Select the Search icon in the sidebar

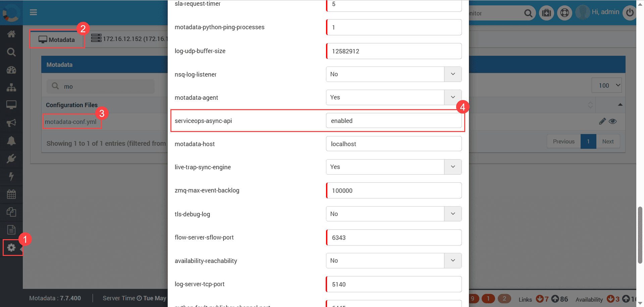11,52
